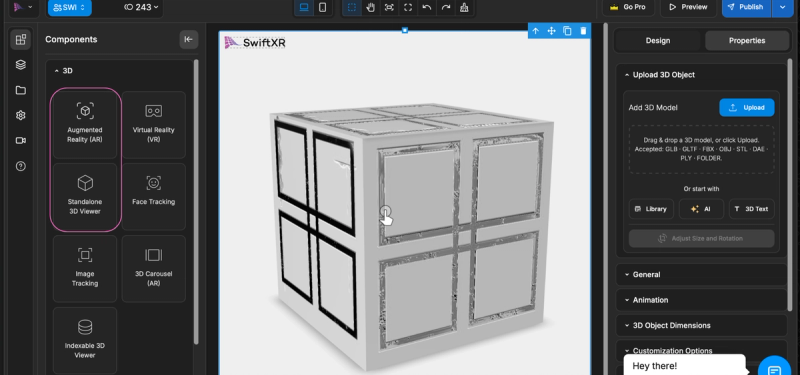Select the hand pan tool
This screenshot has width=800, height=375.
371,7
